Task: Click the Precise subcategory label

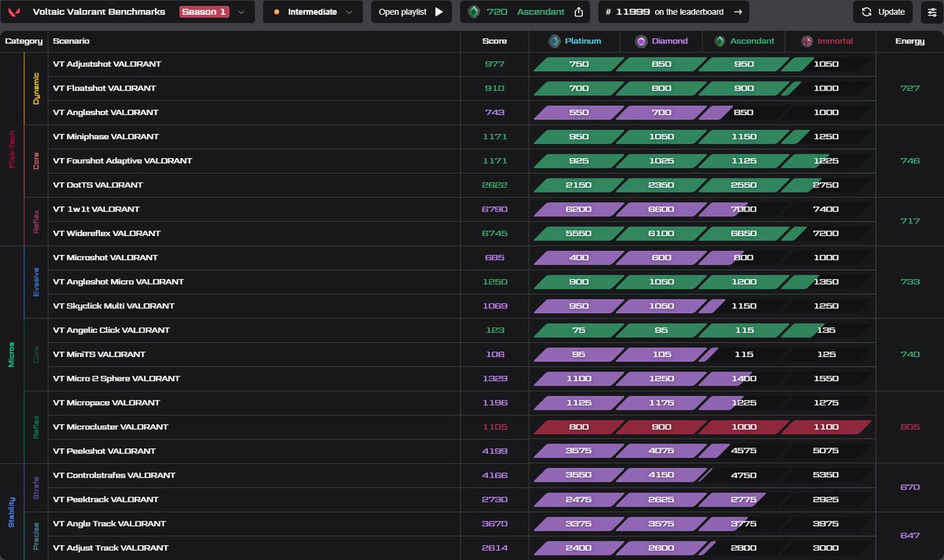Action: (36, 536)
